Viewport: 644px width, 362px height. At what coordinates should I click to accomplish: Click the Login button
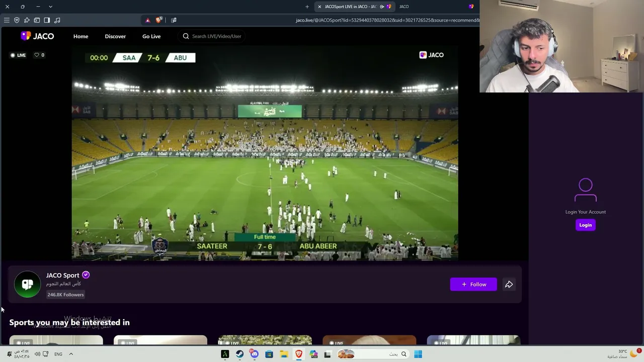point(585,225)
